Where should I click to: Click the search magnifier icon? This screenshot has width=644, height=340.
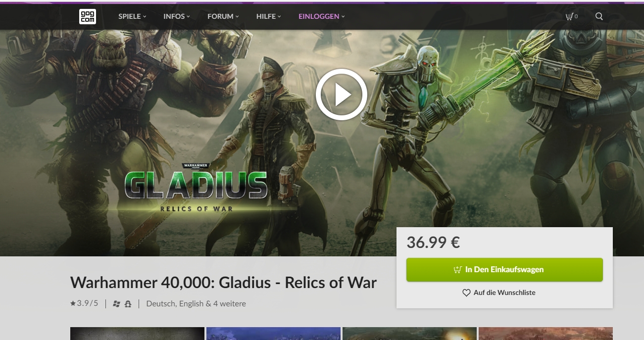click(599, 16)
